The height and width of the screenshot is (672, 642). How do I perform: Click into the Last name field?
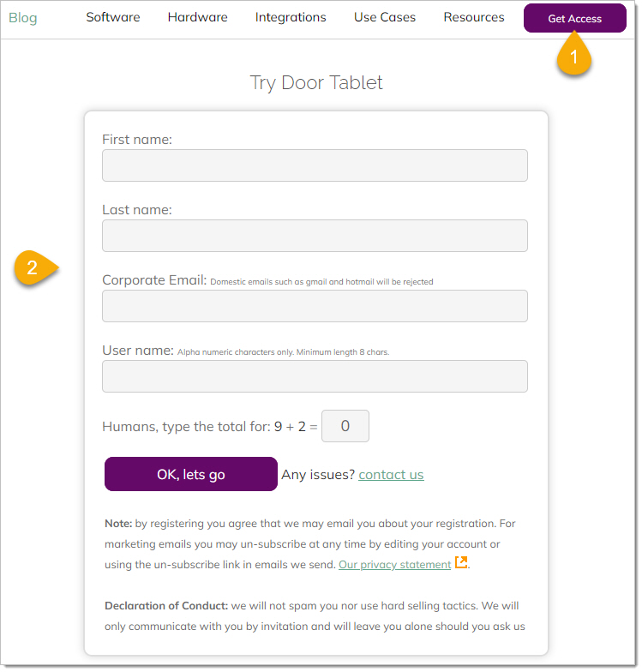(315, 236)
